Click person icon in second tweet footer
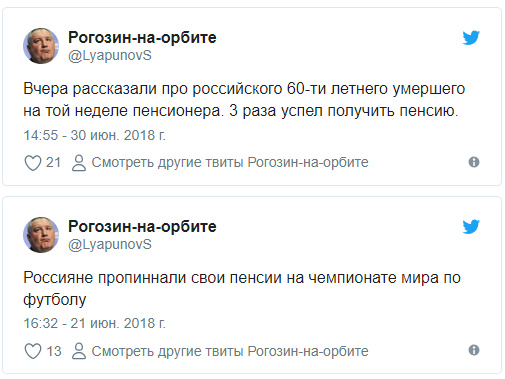Viewport: 505px width, 379px height. pos(79,351)
